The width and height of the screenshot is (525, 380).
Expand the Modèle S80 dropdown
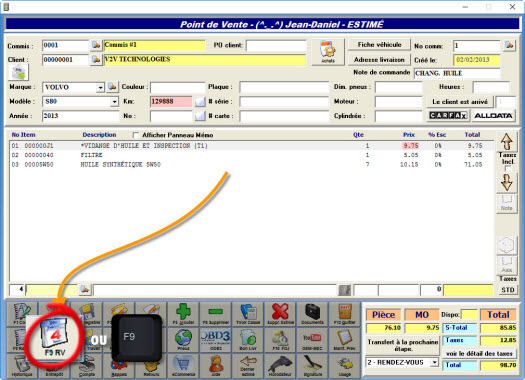tap(115, 101)
